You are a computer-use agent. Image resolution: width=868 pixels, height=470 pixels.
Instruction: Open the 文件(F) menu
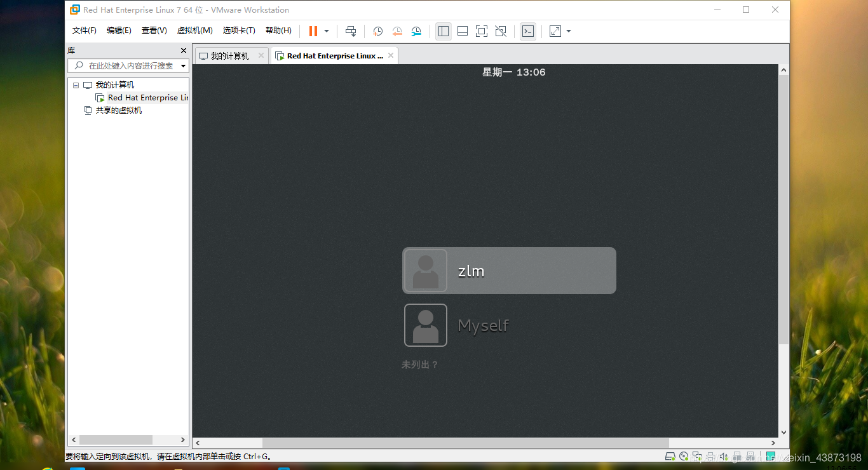coord(85,30)
